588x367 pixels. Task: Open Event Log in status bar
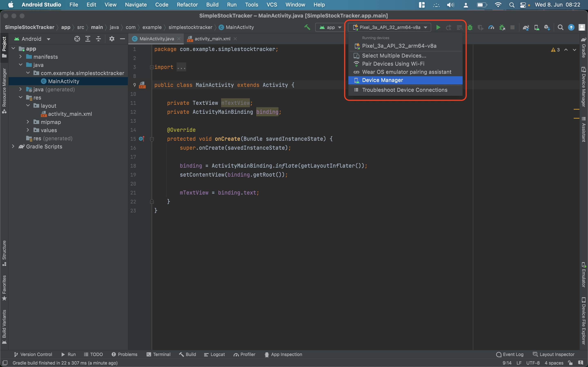tap(510, 354)
